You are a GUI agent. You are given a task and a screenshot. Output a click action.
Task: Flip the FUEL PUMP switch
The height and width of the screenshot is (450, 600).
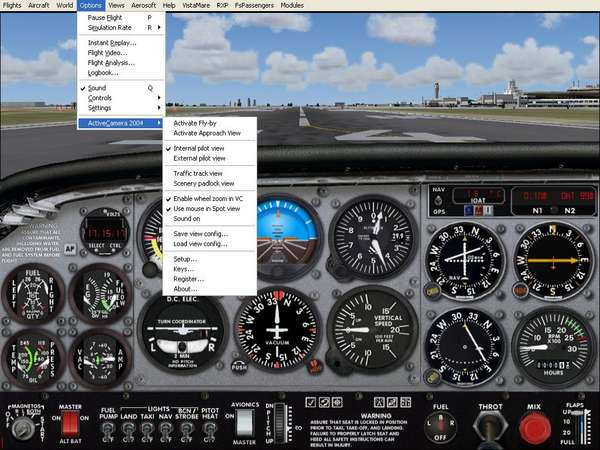coord(108,432)
